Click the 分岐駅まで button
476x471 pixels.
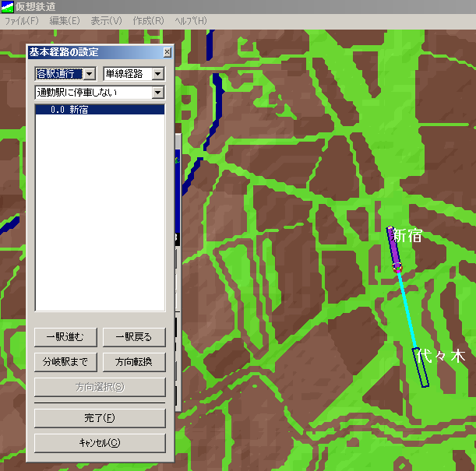tap(65, 362)
